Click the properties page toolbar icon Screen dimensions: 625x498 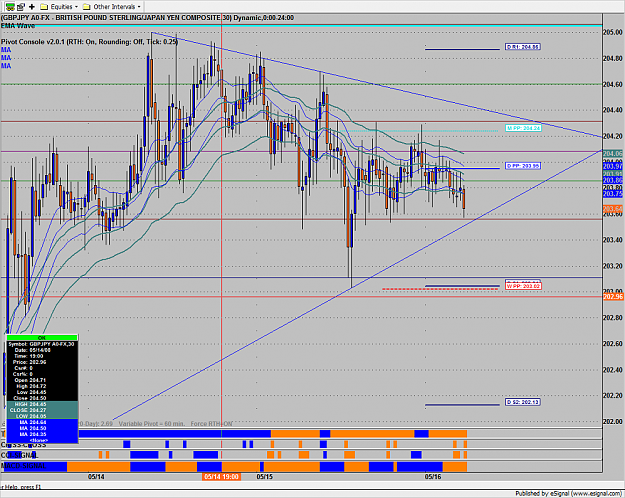point(21,6)
